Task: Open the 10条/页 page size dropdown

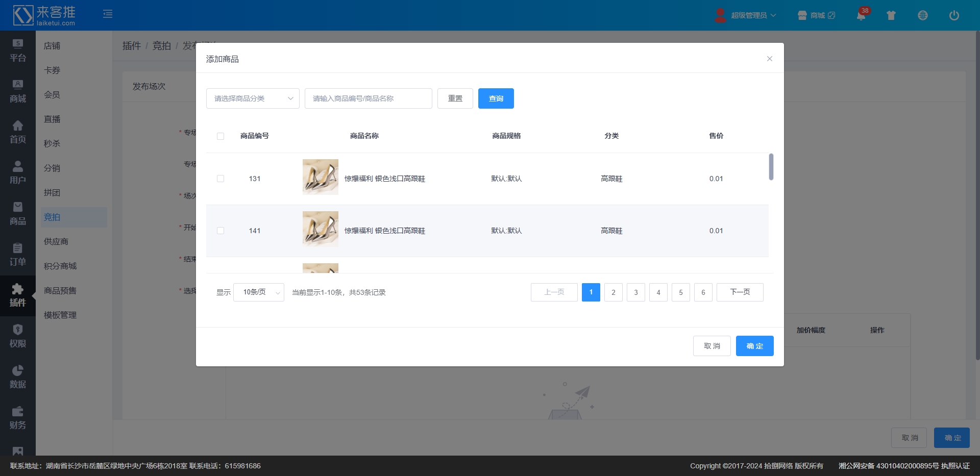Action: tap(258, 292)
